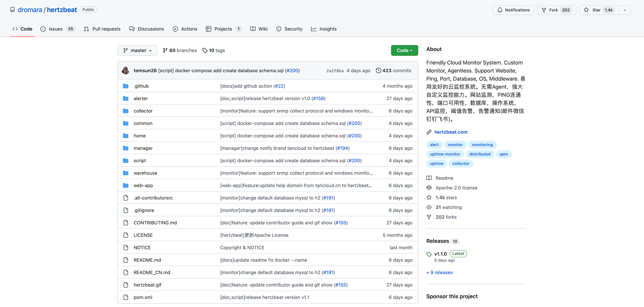Click the hertzbeat.com link
644x307 pixels.
click(x=451, y=132)
